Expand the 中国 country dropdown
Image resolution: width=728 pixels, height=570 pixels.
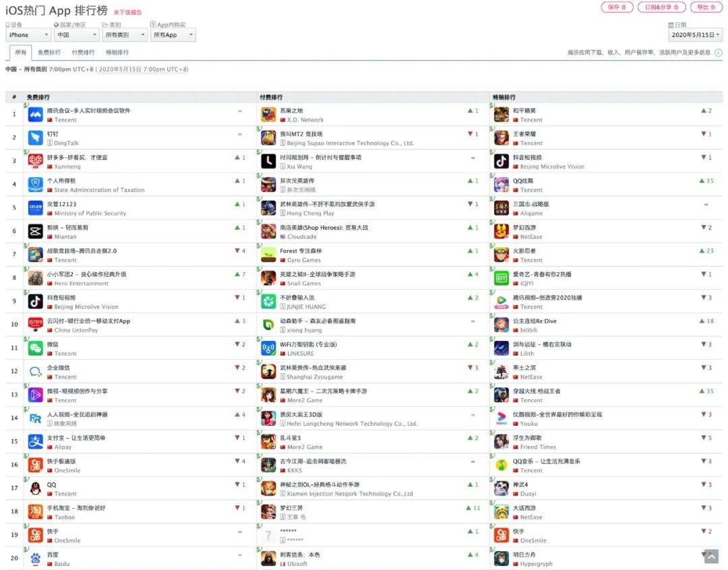76,35
